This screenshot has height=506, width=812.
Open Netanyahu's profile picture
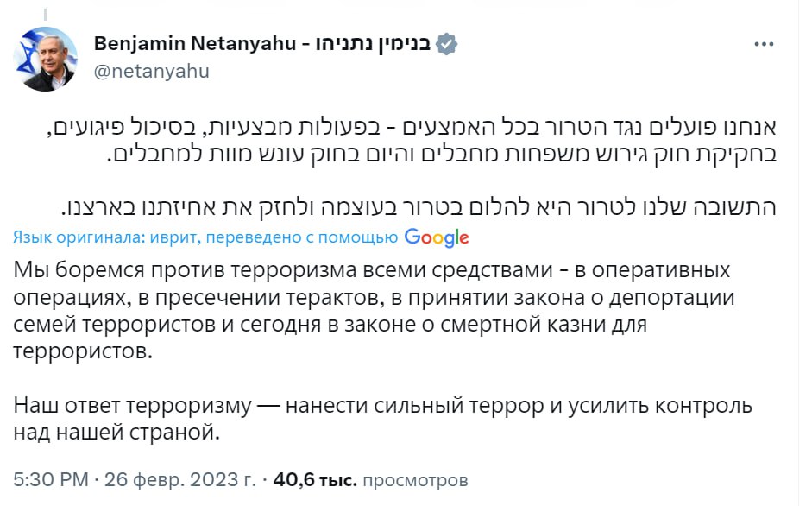(x=47, y=58)
